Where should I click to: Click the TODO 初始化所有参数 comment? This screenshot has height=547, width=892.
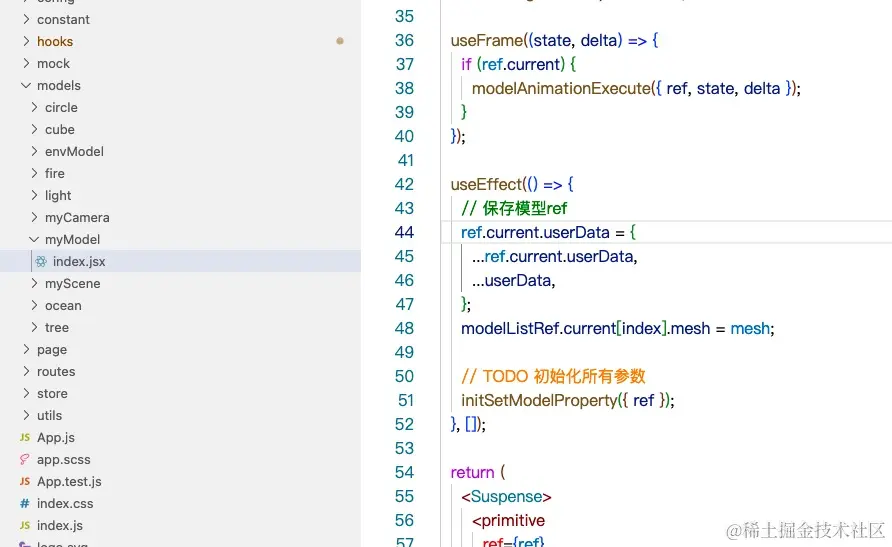click(x=553, y=376)
